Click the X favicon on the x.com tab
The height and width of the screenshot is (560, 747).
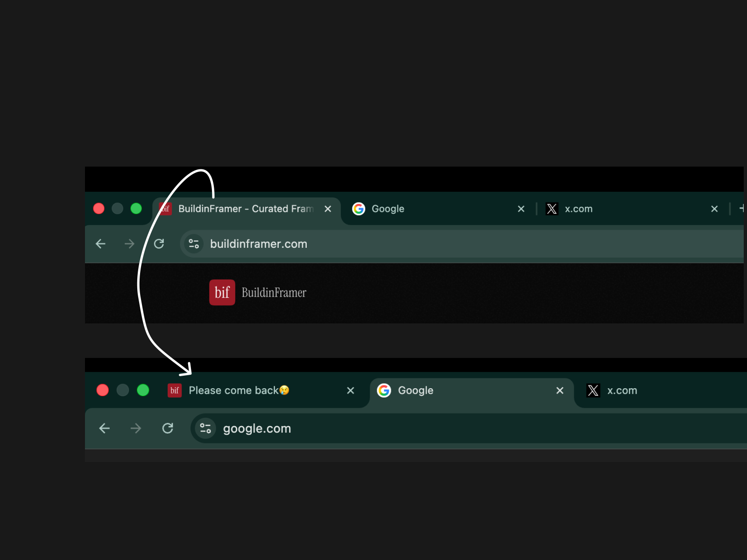(552, 209)
